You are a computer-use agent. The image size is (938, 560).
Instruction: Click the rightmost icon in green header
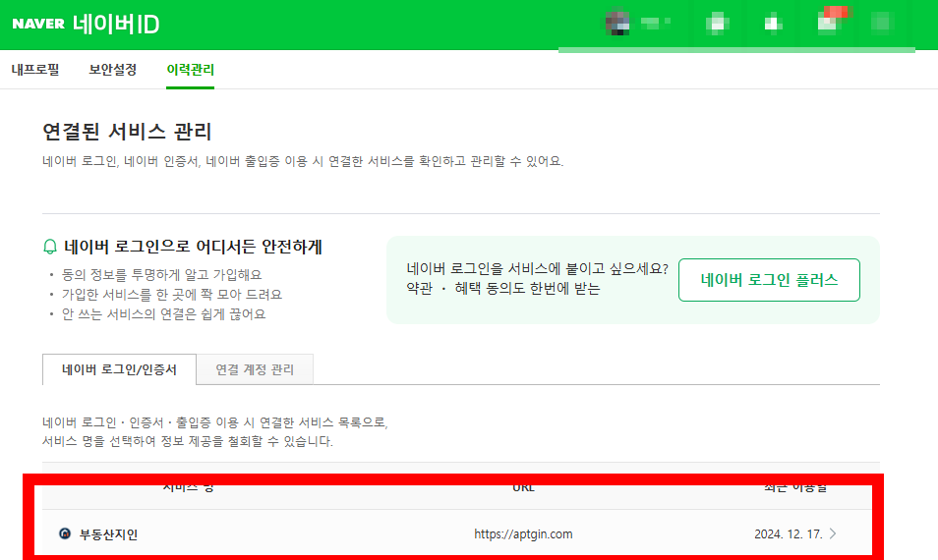[880, 22]
